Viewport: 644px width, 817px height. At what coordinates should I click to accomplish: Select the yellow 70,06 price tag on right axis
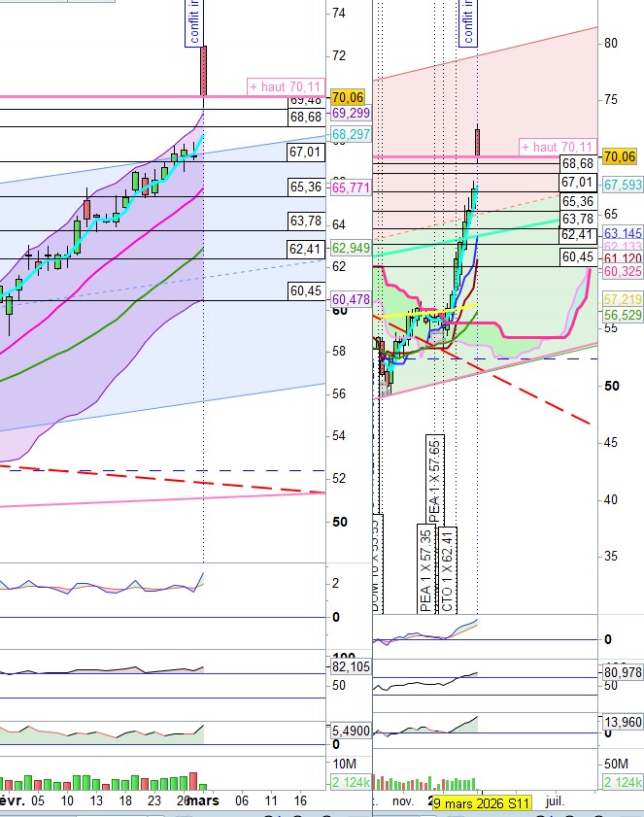620,156
